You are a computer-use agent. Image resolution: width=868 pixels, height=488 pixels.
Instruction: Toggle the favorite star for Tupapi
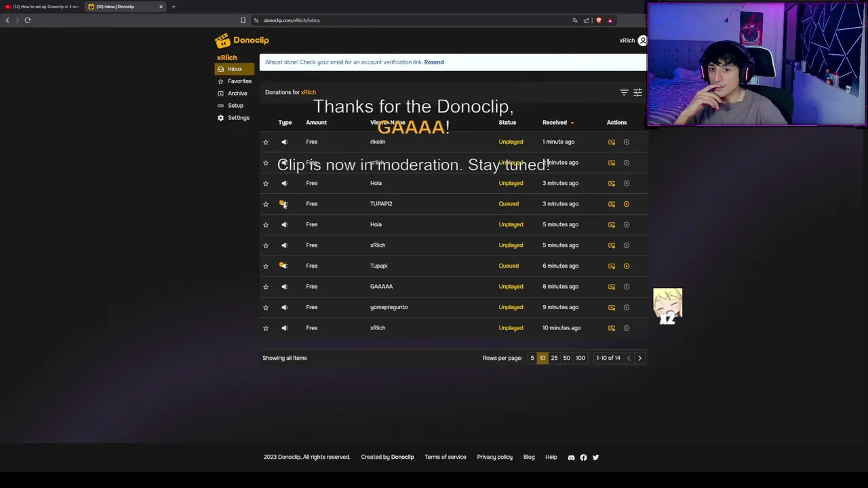(266, 266)
